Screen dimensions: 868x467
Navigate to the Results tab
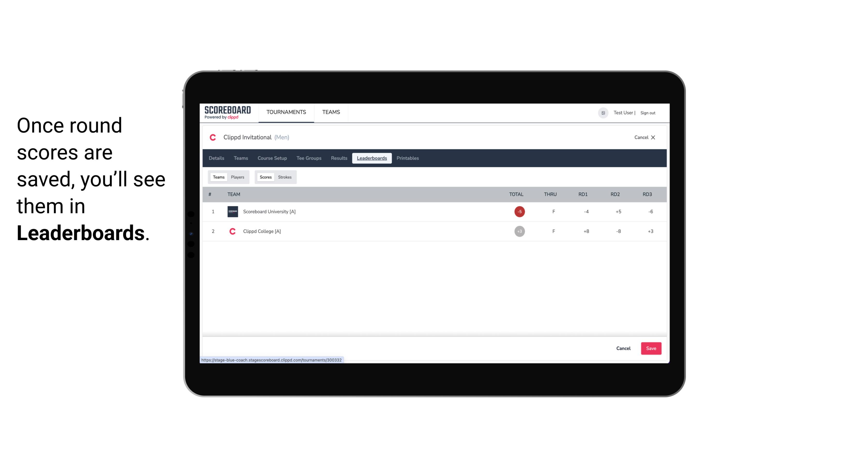(x=338, y=158)
